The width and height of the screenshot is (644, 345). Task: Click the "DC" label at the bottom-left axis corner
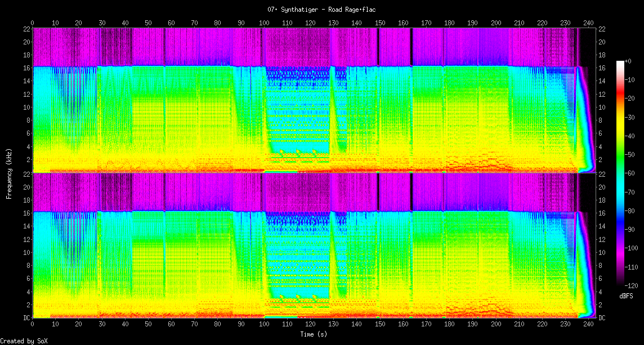(x=26, y=318)
